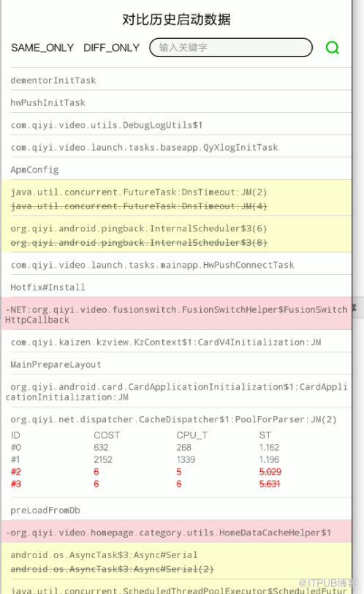Open the CardV4Initialization:JM entry
Image resolution: width=364 pixels, height=594 pixels.
[176, 342]
